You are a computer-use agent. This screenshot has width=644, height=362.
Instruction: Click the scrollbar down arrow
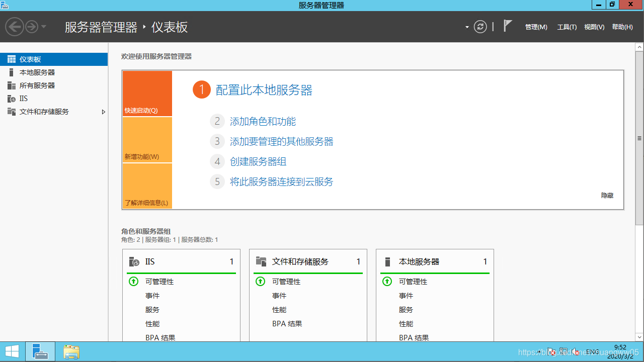(x=639, y=337)
